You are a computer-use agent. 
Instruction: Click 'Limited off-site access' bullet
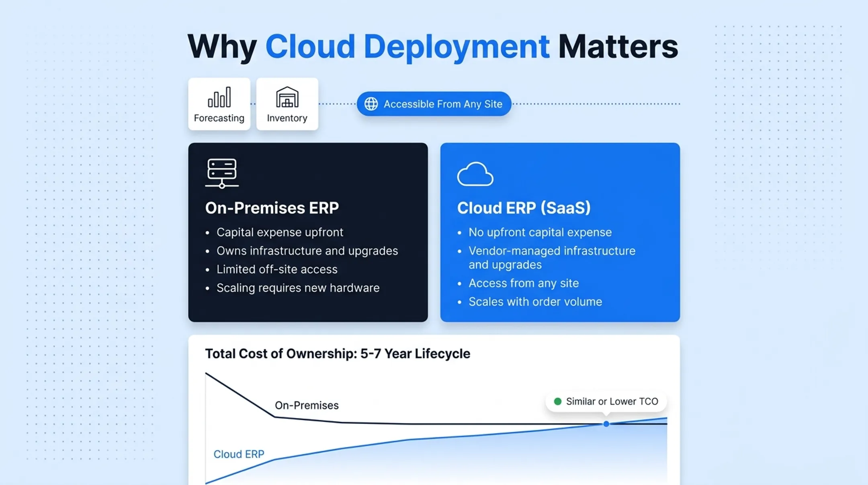(277, 269)
